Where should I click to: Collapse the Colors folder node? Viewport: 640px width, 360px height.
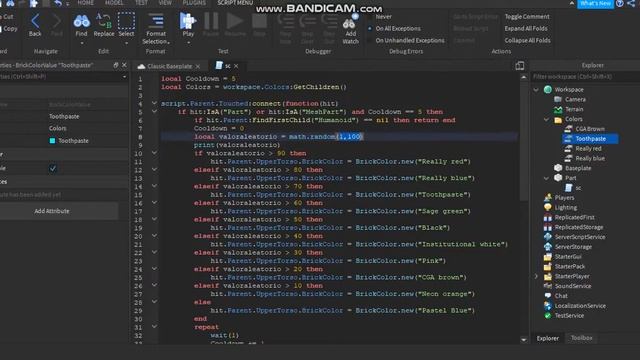tap(547, 119)
